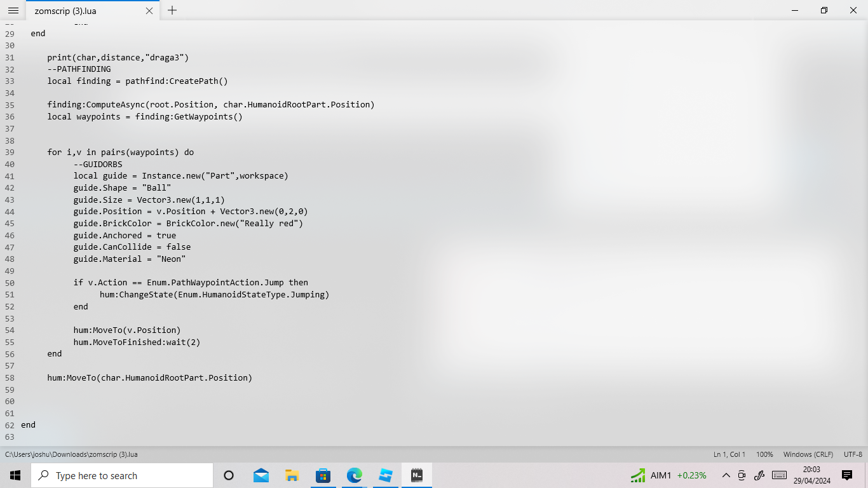
Task: Click the hum:ChangeState Jumping line
Action: (214, 294)
